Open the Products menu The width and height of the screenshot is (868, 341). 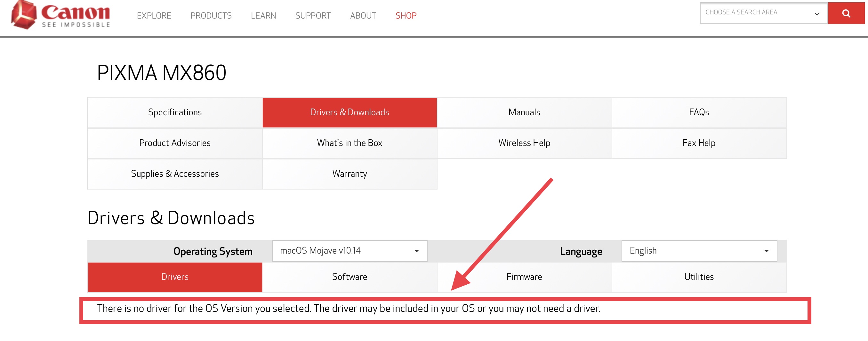click(211, 15)
